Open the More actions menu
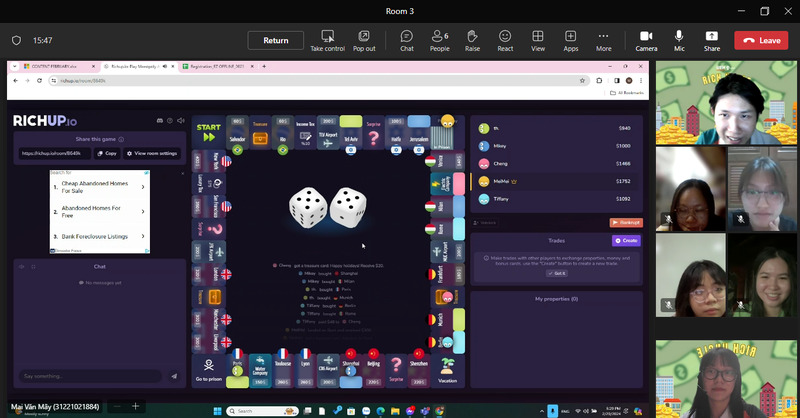Screen dimensions: 800x418 pyautogui.click(x=604, y=41)
